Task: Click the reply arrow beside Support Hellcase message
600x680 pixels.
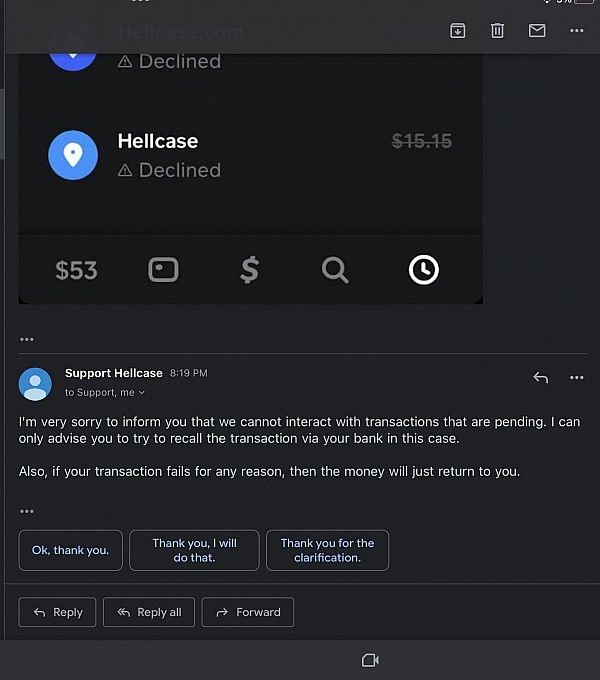Action: 541,378
